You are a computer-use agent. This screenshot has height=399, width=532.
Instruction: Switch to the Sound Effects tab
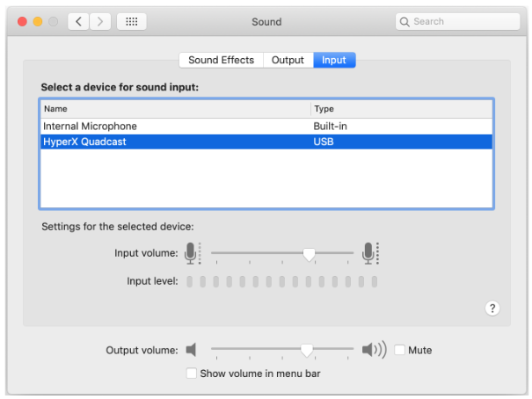coord(221,60)
